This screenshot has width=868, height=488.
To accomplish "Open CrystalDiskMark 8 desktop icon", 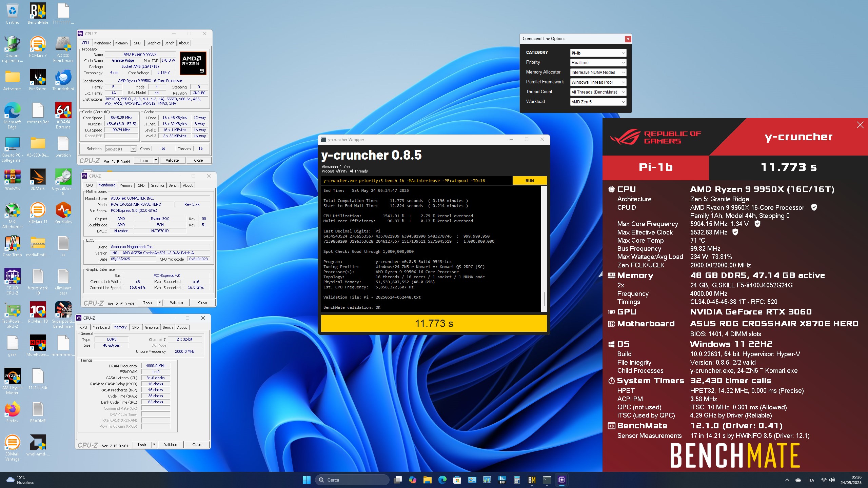I will pos(63,182).
